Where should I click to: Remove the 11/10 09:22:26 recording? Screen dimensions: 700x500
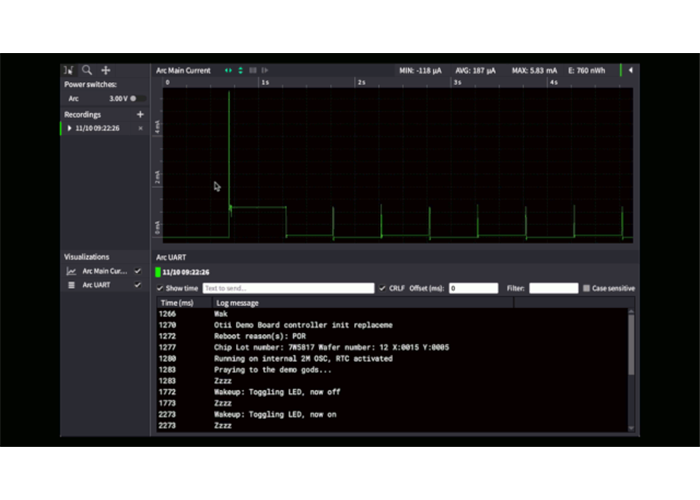tap(140, 128)
